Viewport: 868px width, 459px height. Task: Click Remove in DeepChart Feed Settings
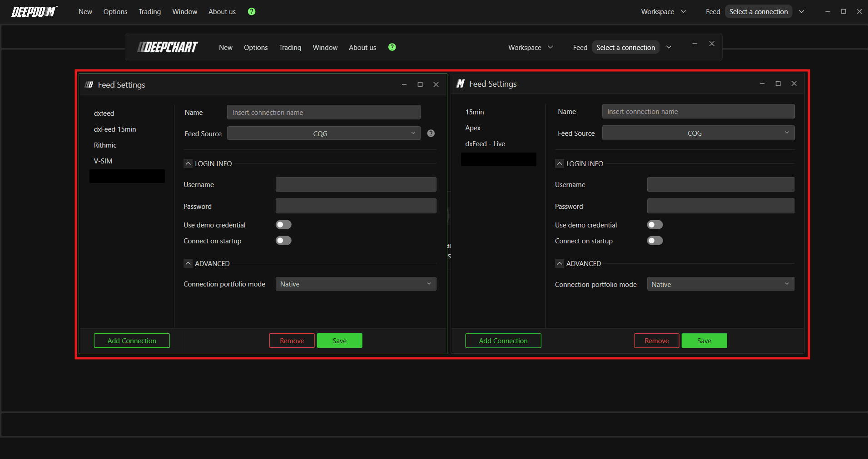click(x=292, y=341)
